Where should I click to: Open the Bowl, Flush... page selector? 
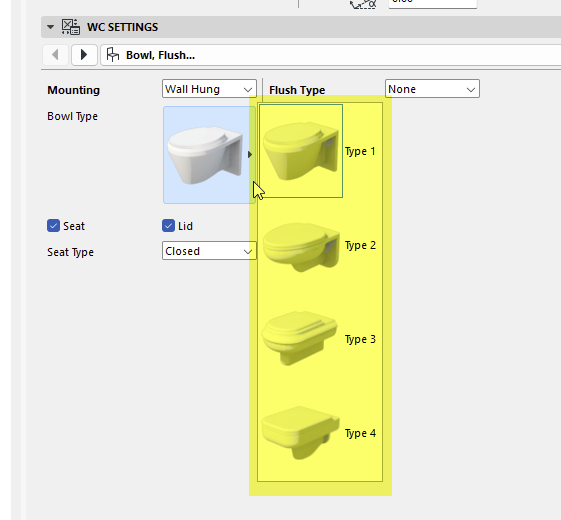[331, 55]
